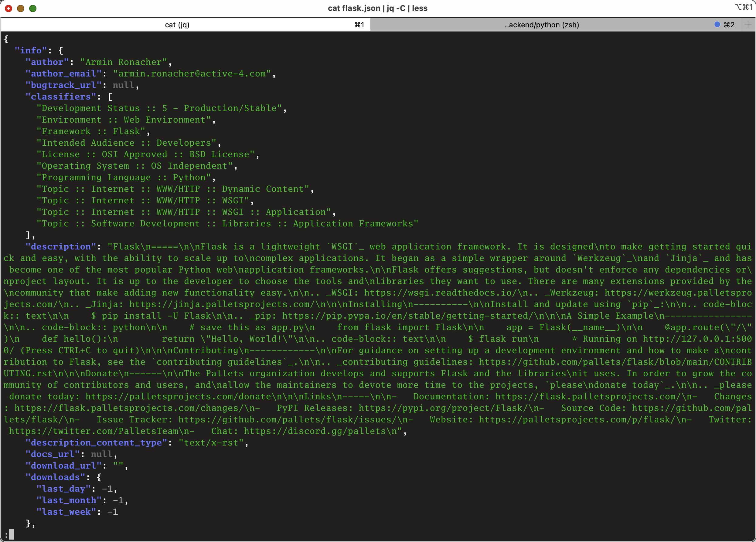
Task: Click the "author_email" key
Action: point(63,74)
